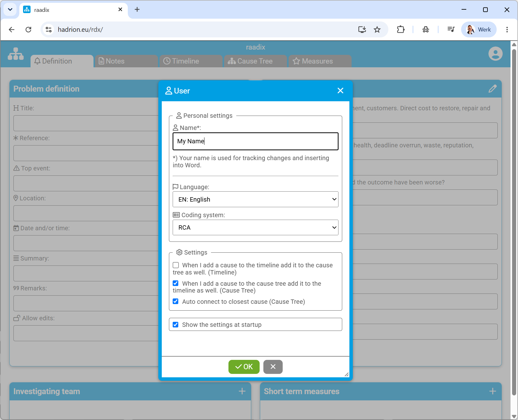
Task: Expand the browser tab search chevron
Action: point(10,10)
